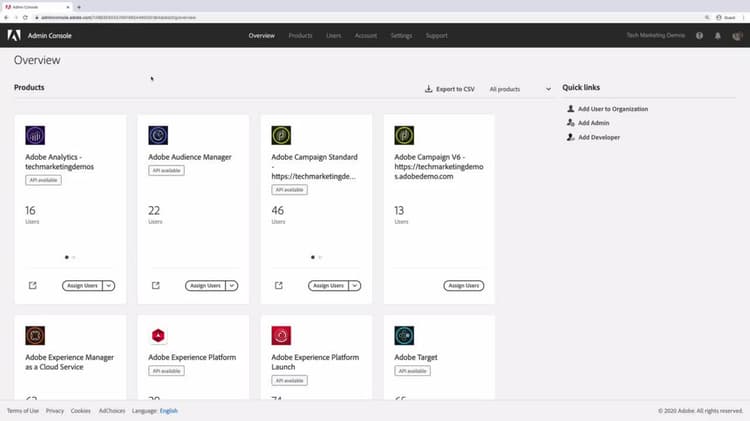Assign Users to Adobe Campaign V6
Viewport: 750px width, 421px height.
click(x=463, y=286)
